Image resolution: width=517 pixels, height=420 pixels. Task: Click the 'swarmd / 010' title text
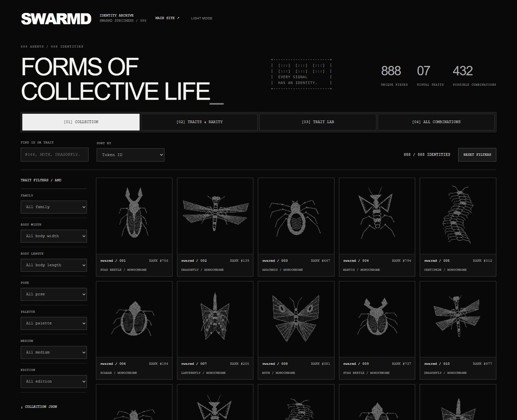(x=437, y=364)
